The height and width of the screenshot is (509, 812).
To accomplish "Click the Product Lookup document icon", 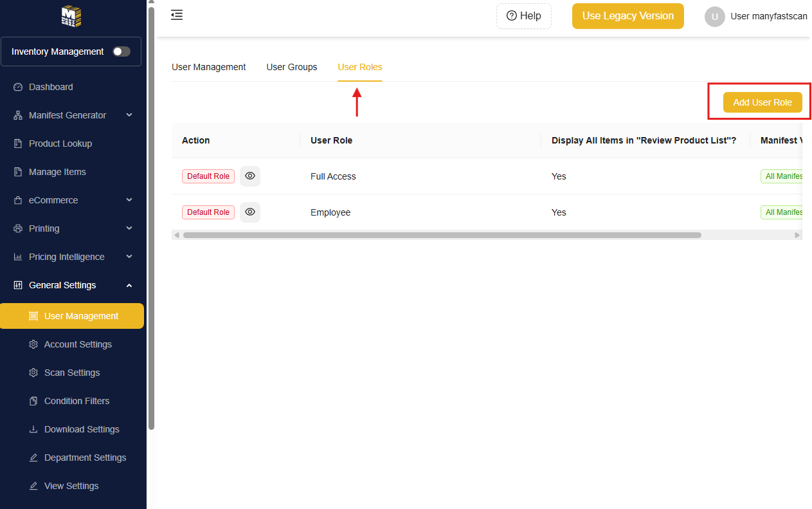I will 18,143.
